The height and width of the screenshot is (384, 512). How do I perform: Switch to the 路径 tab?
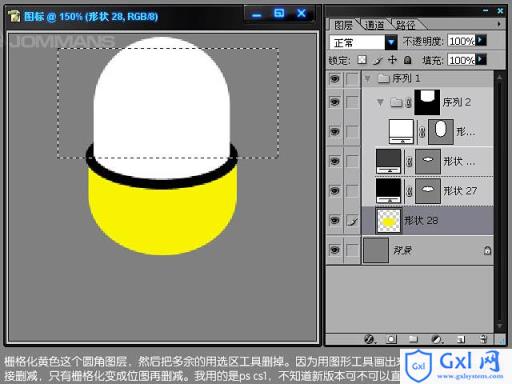(x=405, y=25)
